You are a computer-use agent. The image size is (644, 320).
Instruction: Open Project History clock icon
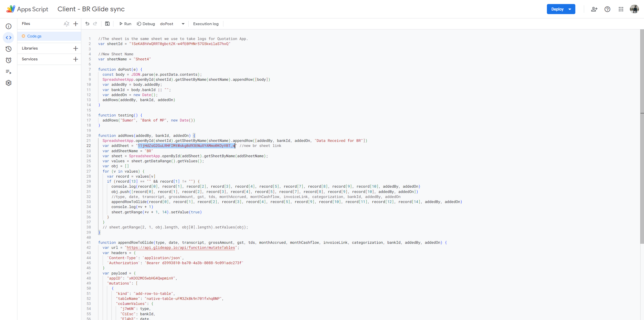click(9, 49)
